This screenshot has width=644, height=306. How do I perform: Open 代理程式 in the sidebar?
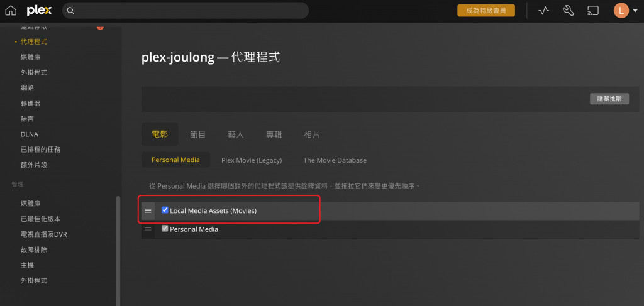click(x=34, y=42)
